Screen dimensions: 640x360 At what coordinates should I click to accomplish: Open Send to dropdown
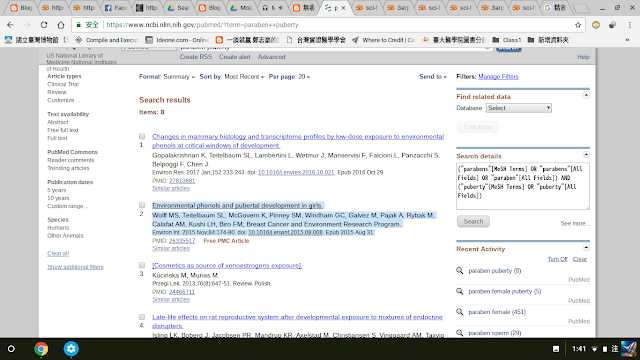click(x=433, y=77)
